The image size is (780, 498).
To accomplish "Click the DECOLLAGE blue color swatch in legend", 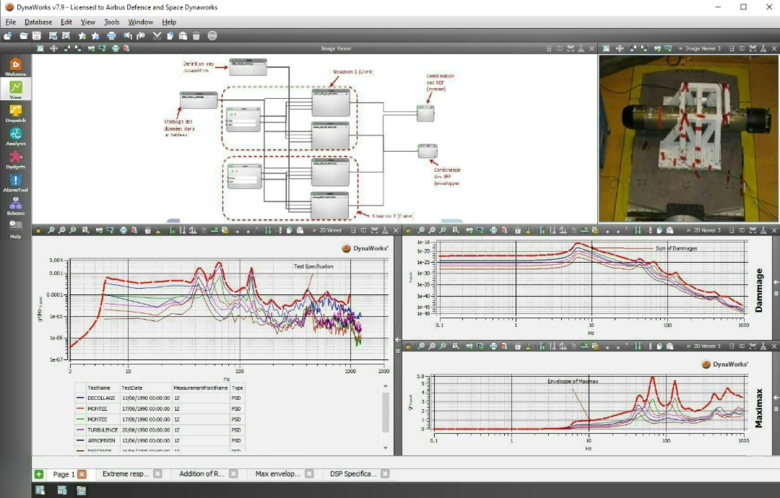I will [81, 396].
